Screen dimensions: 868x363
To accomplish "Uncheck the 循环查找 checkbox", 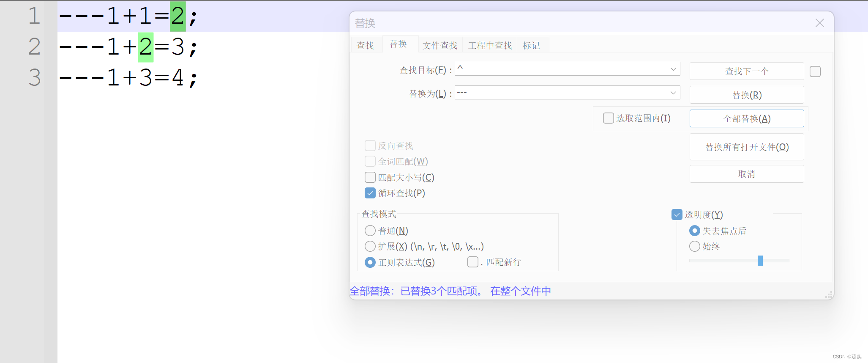I will tap(370, 193).
